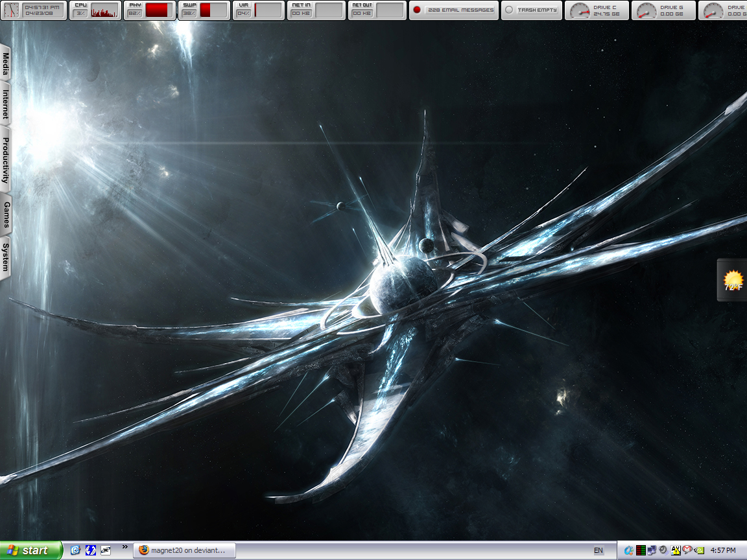The height and width of the screenshot is (560, 747).
Task: Click the sun weather icon showing 72°F
Action: pos(733,281)
